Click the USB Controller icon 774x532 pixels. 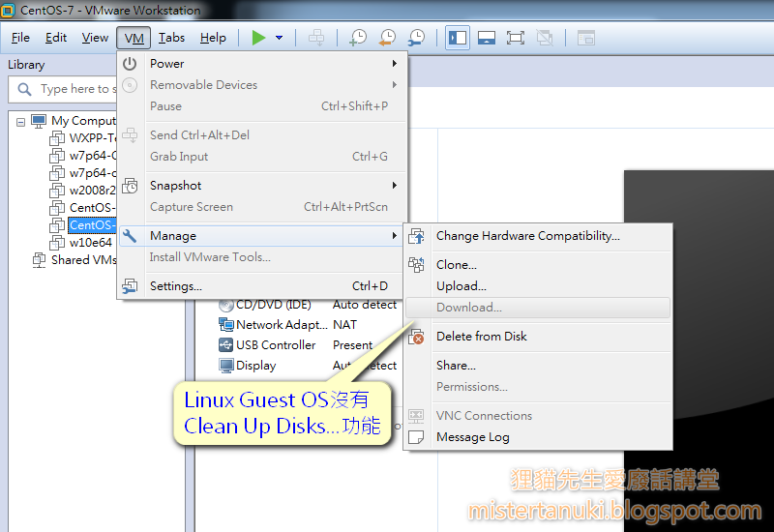[226, 345]
